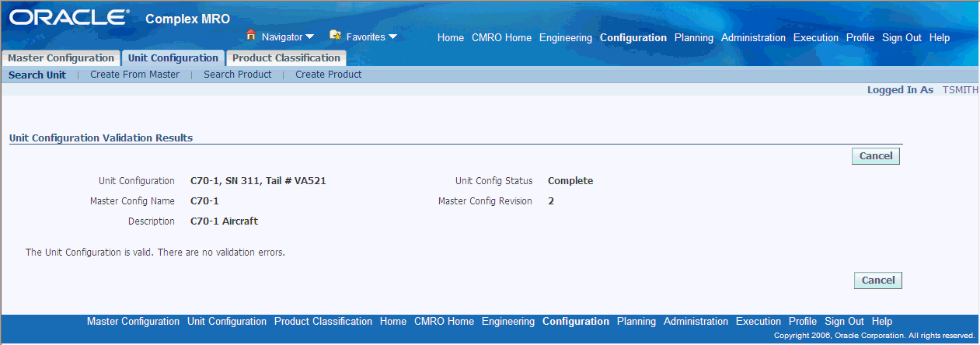Screen dimensions: 980x345
Task: Click Help in the footer
Action: 882,322
